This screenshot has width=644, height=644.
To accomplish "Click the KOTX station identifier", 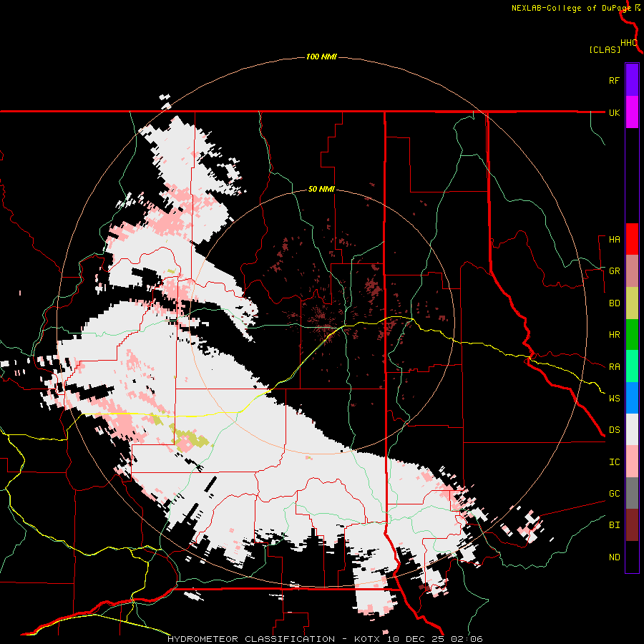I will point(366,639).
